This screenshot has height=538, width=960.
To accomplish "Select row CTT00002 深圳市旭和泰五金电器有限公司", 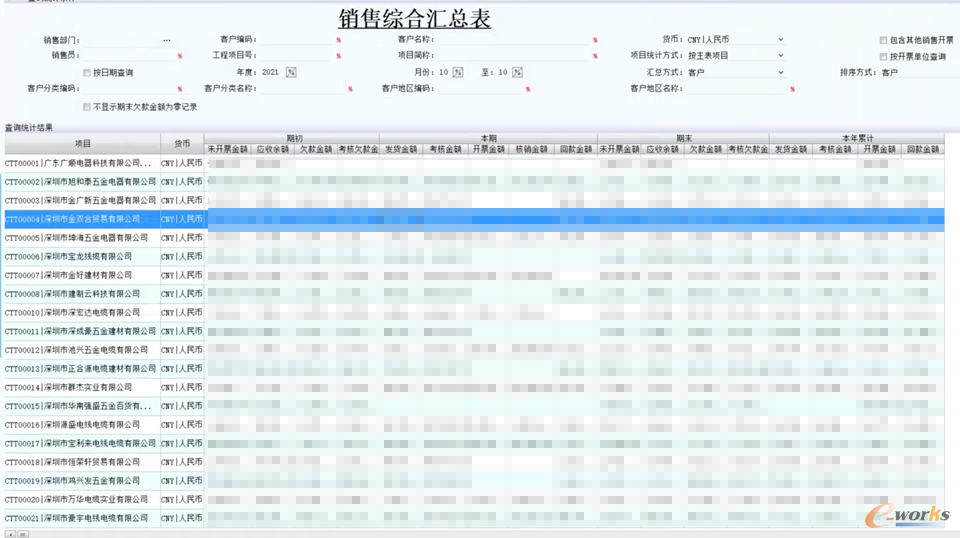I will point(474,182).
